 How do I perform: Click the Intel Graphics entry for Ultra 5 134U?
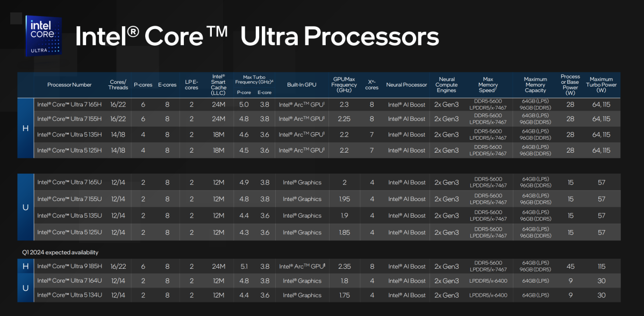[x=302, y=295]
